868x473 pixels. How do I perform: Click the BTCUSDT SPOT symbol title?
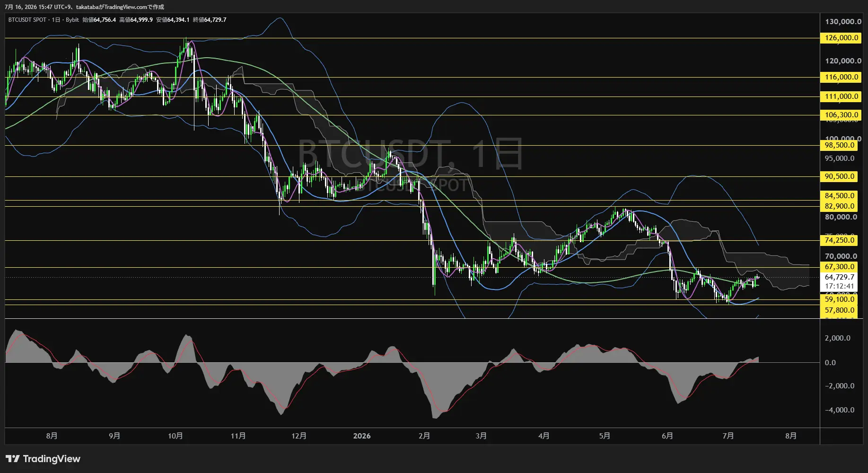[27, 20]
